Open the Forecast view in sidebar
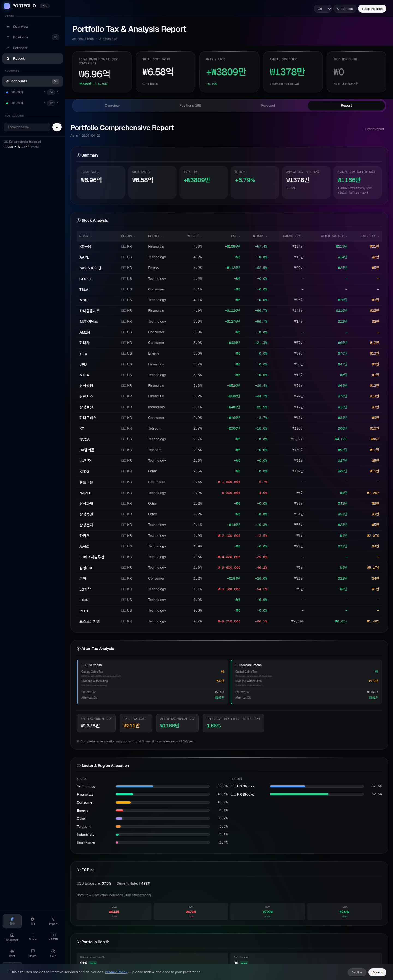 33,48
